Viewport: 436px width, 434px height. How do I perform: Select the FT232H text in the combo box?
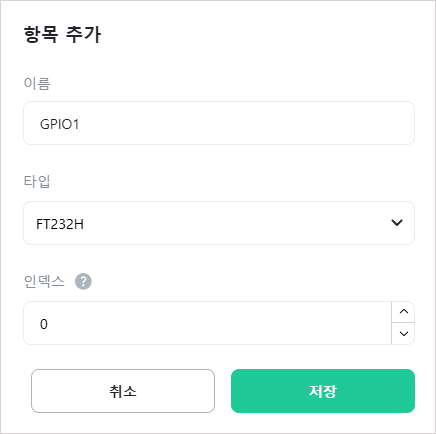click(x=60, y=224)
